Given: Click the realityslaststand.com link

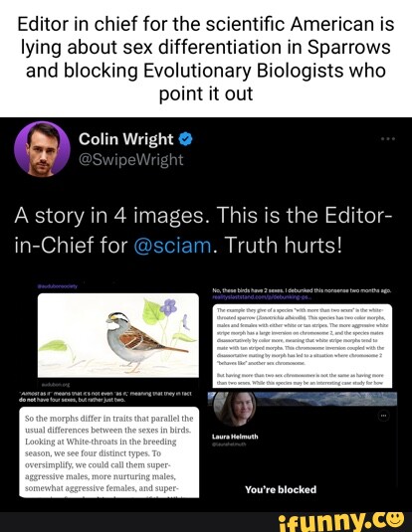Looking at the screenshot, I should (262, 297).
